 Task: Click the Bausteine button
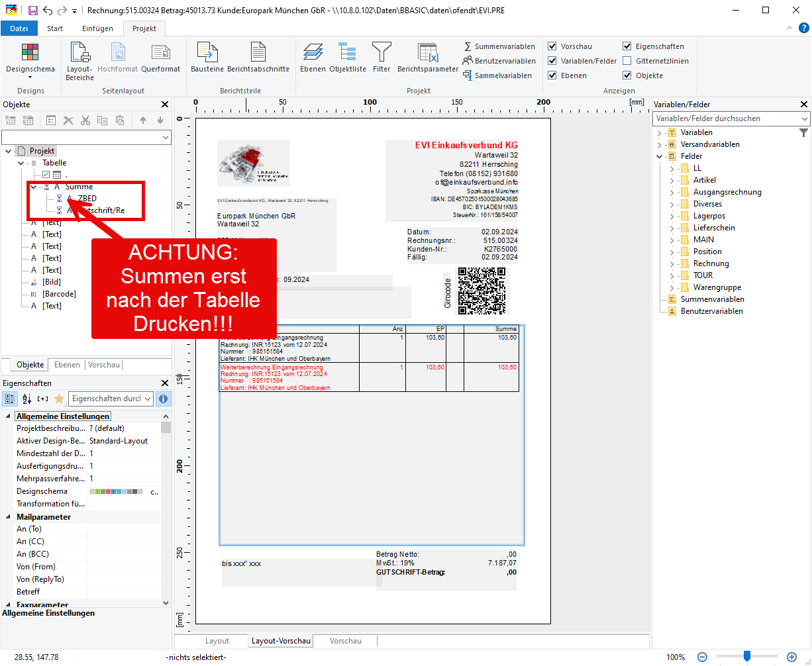tap(207, 59)
